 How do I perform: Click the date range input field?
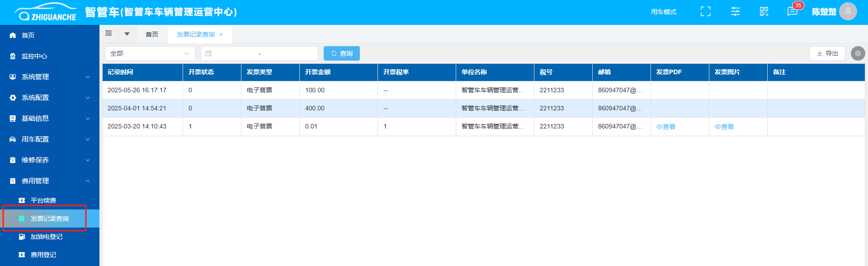click(259, 53)
